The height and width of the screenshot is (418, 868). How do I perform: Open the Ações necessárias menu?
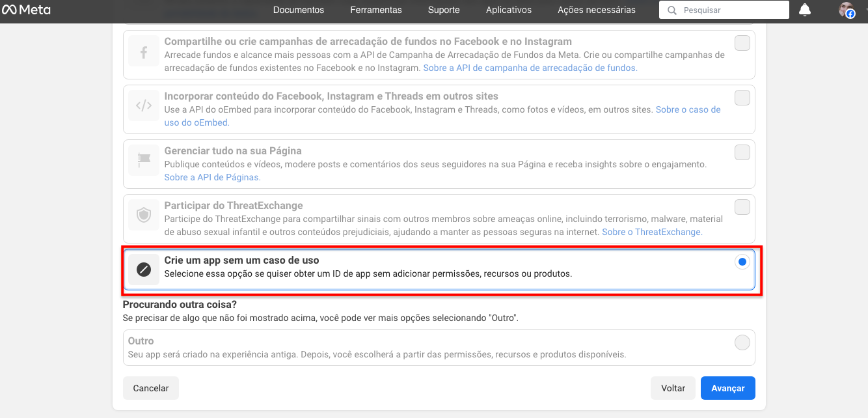pos(597,10)
